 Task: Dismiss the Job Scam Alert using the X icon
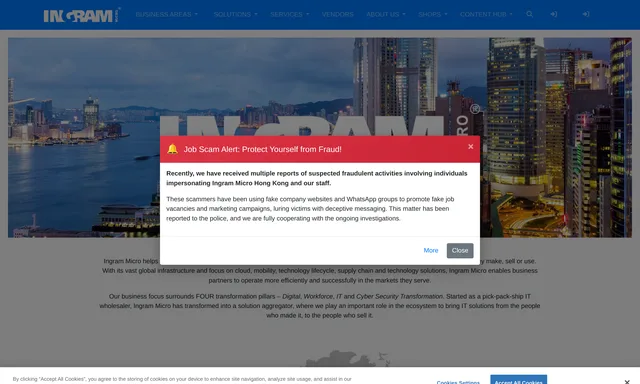click(471, 146)
